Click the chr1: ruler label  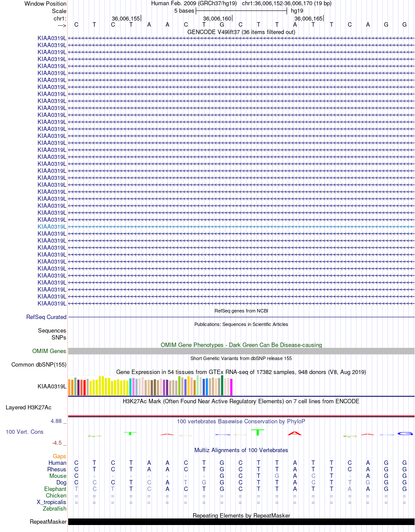pyautogui.click(x=60, y=18)
